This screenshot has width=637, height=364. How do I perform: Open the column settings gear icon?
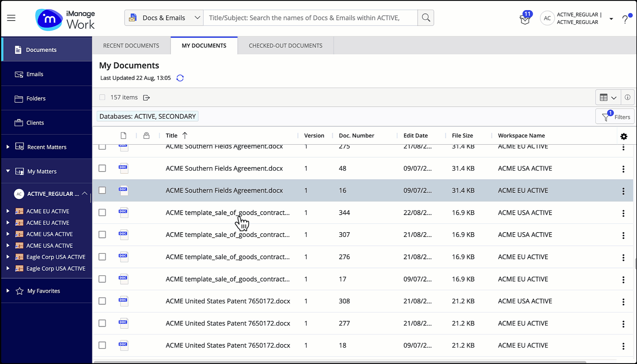624,136
